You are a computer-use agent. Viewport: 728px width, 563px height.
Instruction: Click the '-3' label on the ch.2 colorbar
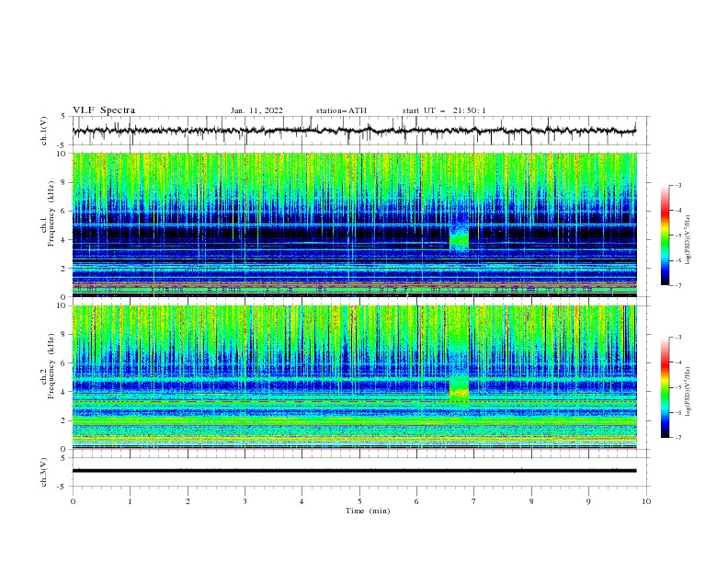pyautogui.click(x=678, y=338)
